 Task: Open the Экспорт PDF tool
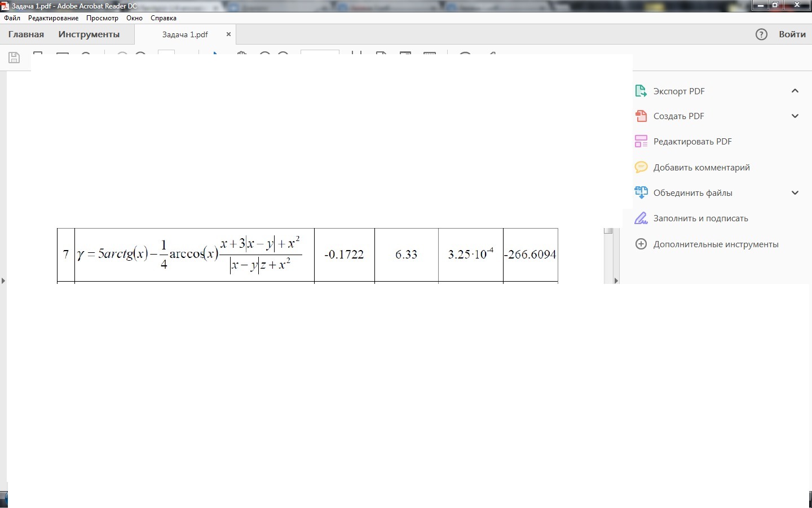pyautogui.click(x=679, y=91)
